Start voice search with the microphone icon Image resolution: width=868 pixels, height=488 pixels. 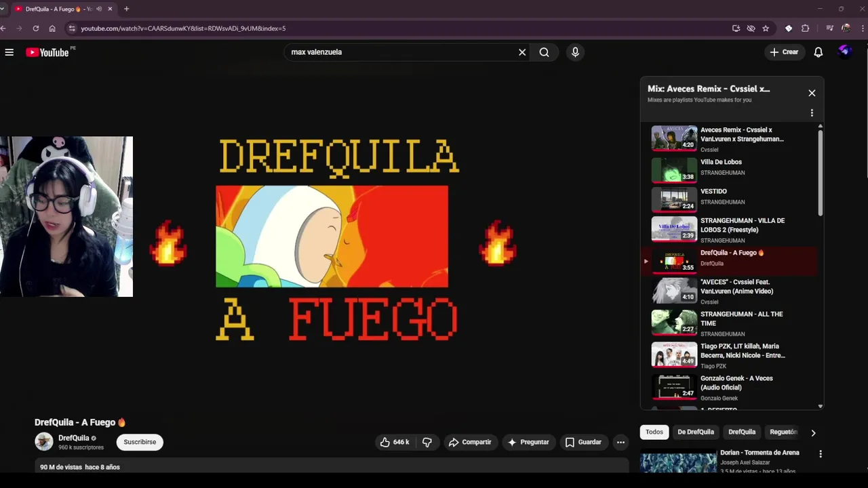pos(575,52)
